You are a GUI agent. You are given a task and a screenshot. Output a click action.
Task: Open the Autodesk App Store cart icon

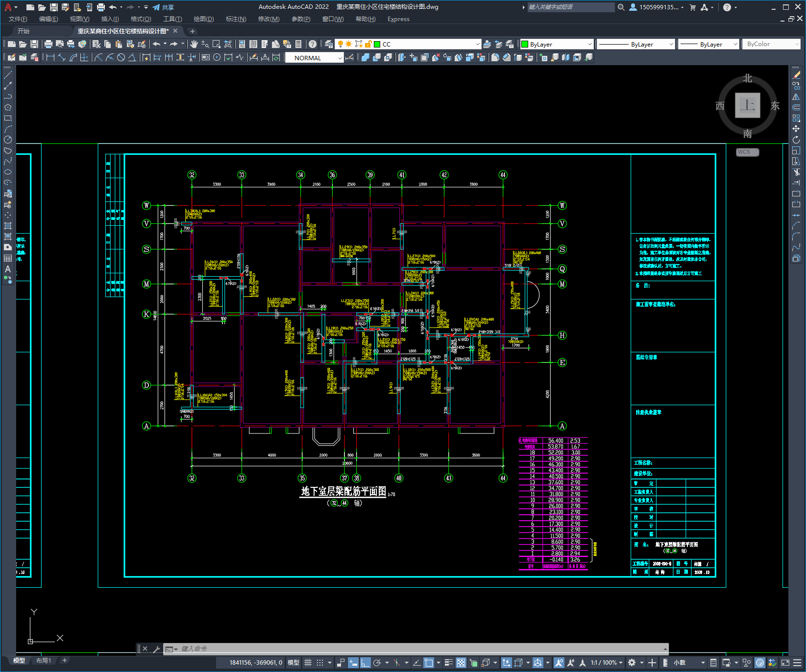(x=693, y=7)
